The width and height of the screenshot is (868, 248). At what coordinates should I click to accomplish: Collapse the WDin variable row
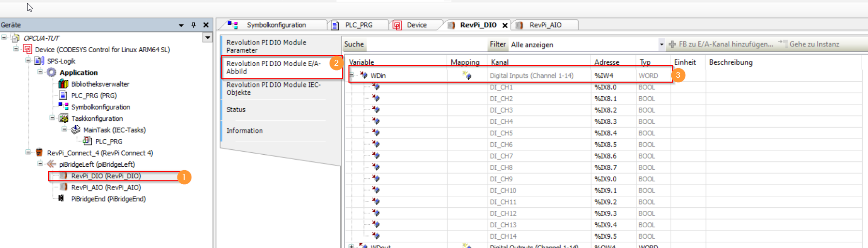click(352, 75)
